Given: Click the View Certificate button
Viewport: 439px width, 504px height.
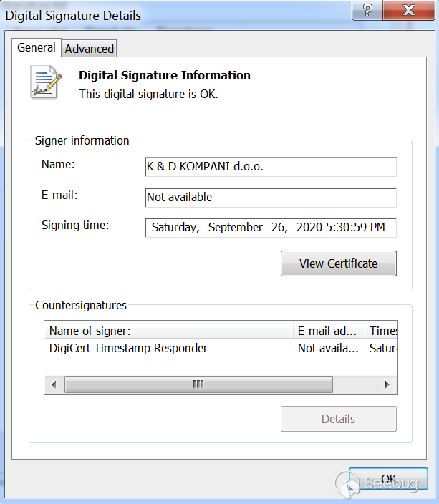Looking at the screenshot, I should click(338, 263).
